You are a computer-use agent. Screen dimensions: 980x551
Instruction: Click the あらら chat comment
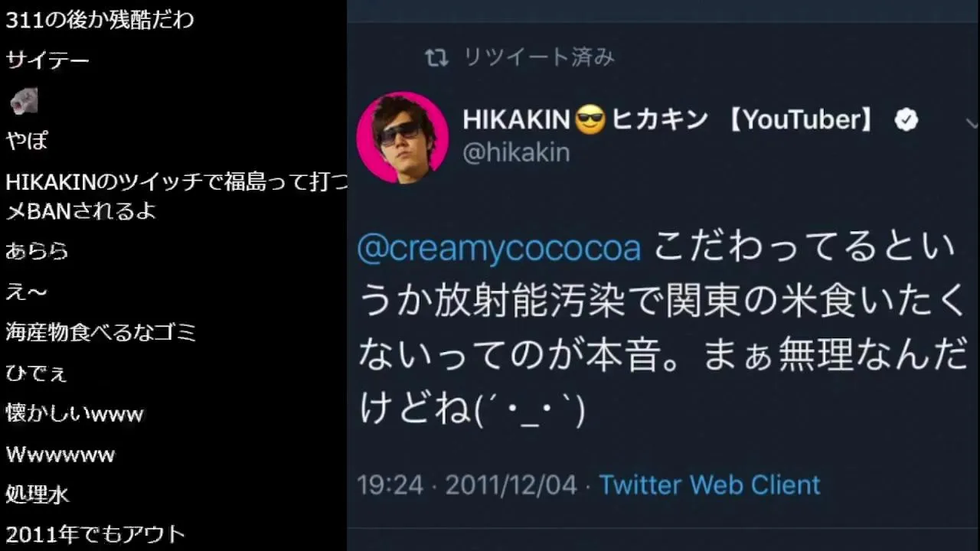37,251
